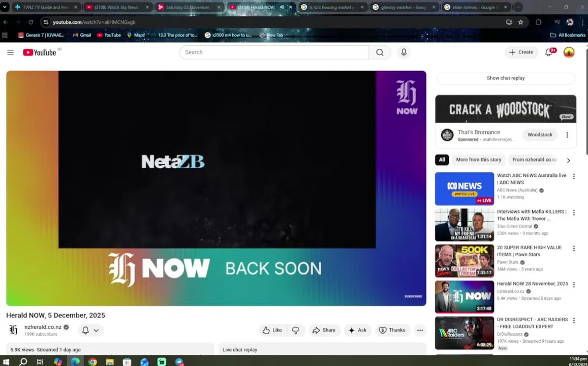Select the More from this story chip
Viewport: 588px width, 366px height.
[479, 160]
